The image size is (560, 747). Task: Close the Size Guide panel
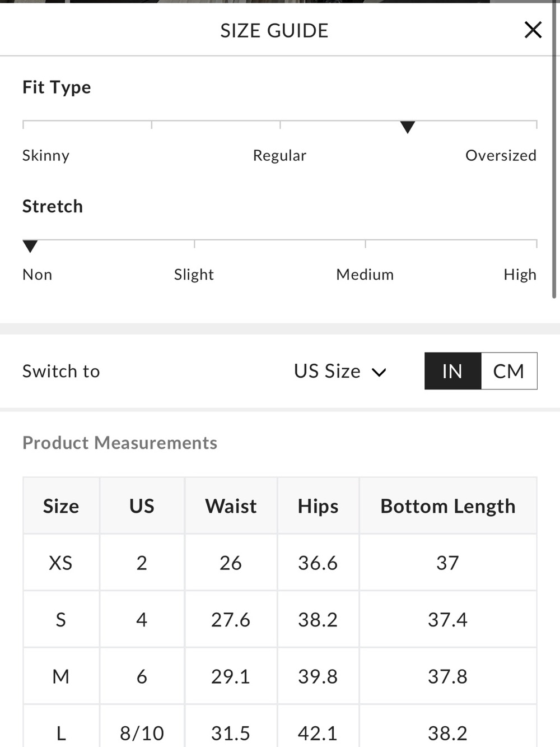tap(533, 30)
